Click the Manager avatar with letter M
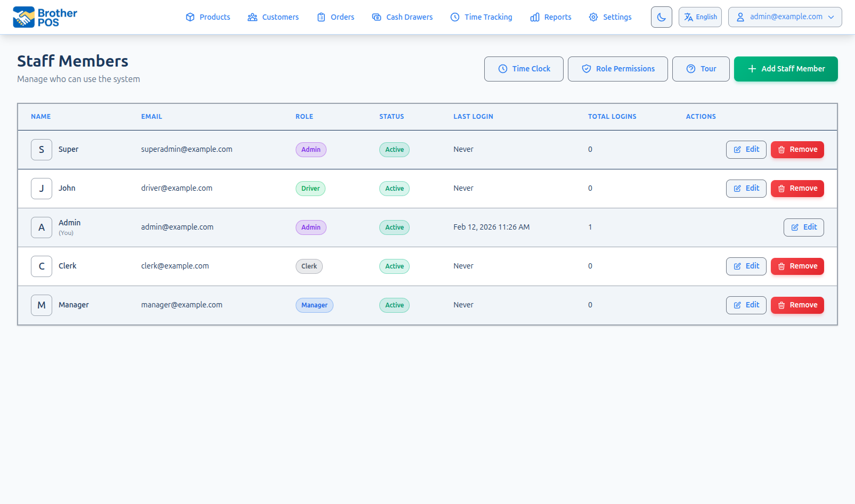The height and width of the screenshot is (504, 855). [x=41, y=305]
